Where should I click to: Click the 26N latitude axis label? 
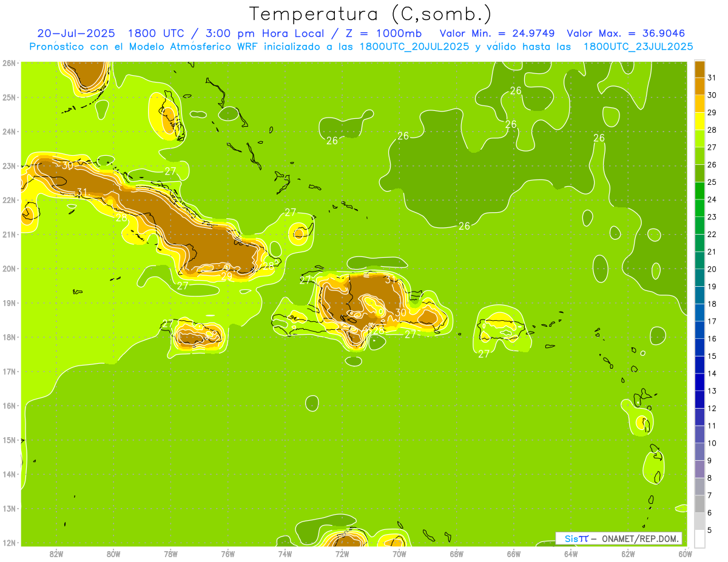tap(9, 63)
